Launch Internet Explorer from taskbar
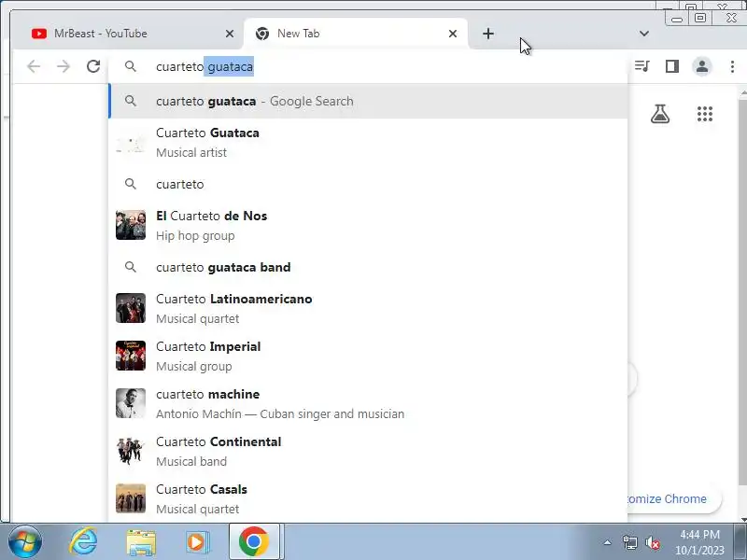Screen dimensions: 747x560 click(83, 542)
